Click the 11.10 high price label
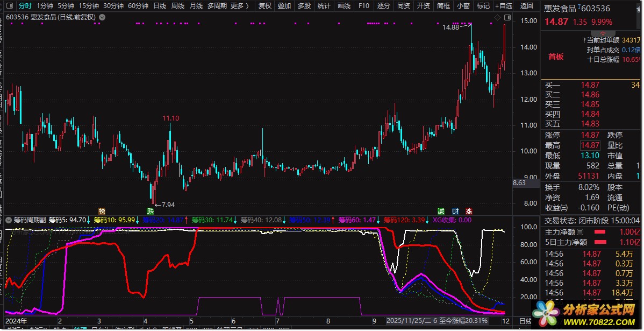644x331 pixels. coord(170,118)
